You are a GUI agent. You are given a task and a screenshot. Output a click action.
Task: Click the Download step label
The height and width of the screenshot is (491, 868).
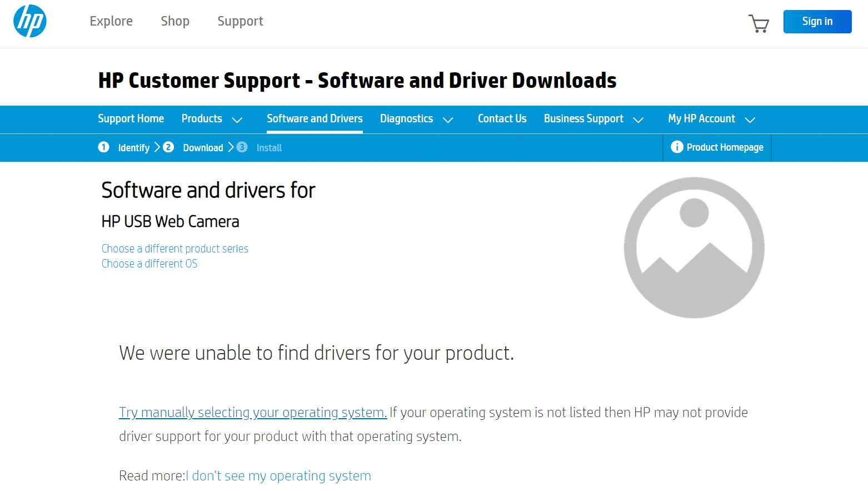[x=203, y=148]
